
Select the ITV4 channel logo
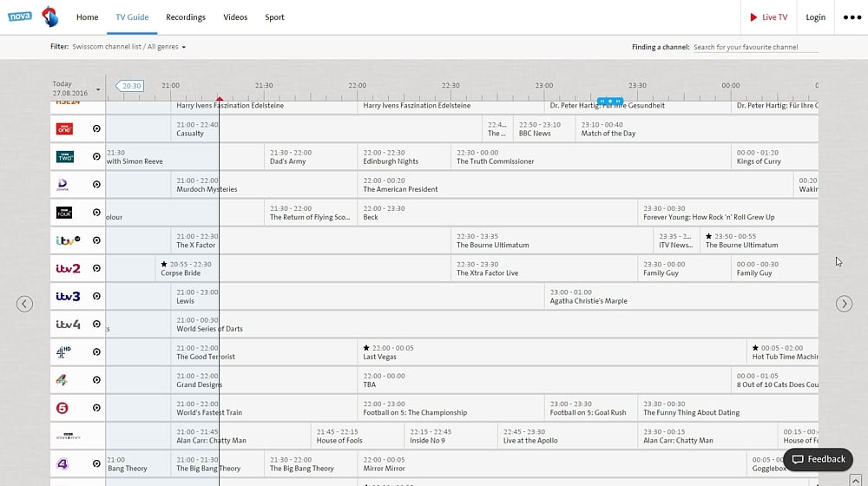click(x=68, y=325)
